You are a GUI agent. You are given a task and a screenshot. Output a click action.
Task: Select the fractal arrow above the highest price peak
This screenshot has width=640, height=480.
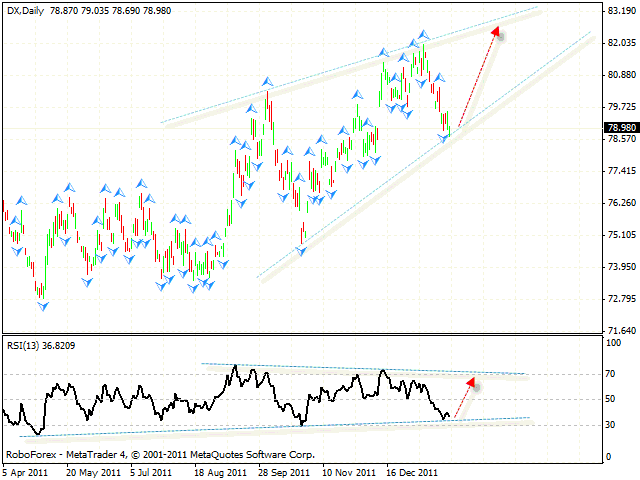point(423,35)
